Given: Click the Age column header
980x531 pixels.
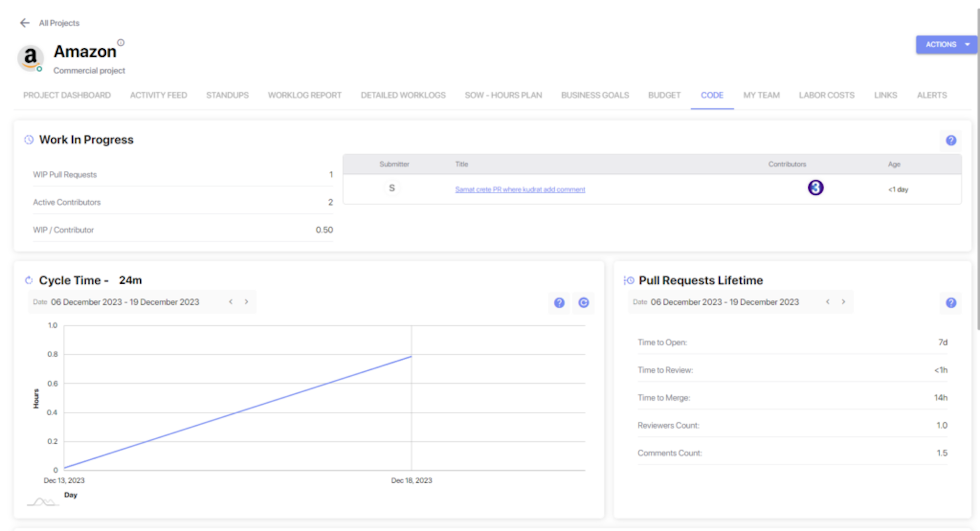Looking at the screenshot, I should click(x=894, y=164).
